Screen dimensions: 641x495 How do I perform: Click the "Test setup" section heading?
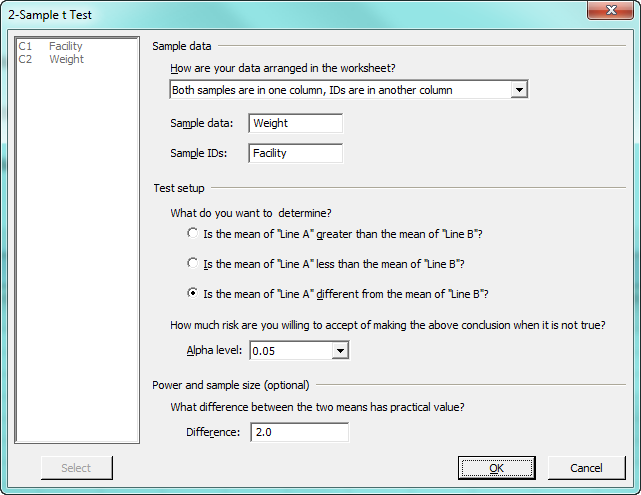(178, 187)
